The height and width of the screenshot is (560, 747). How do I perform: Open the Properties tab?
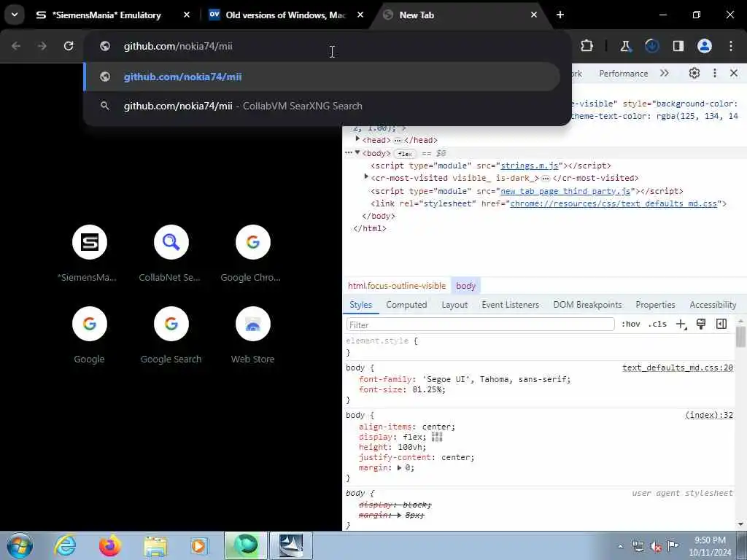(x=655, y=305)
